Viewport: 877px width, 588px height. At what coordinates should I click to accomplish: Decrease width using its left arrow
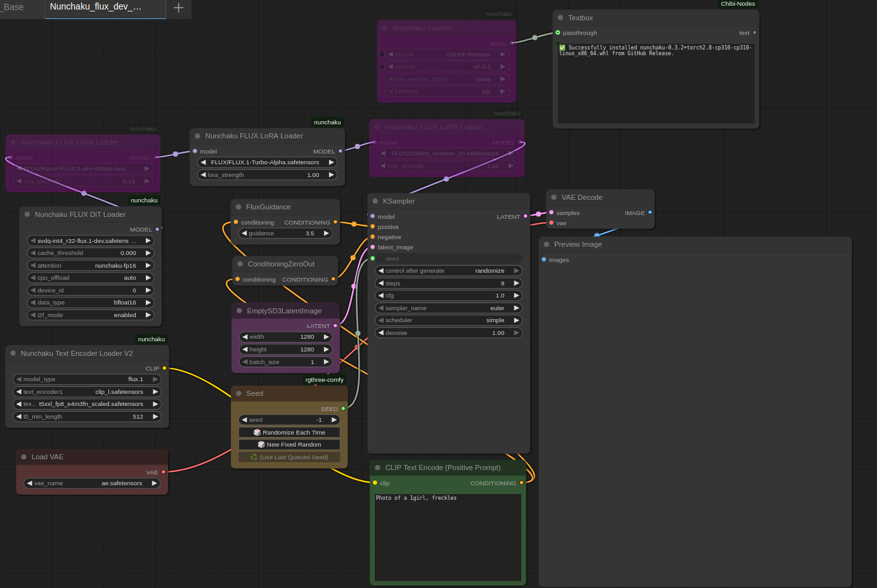click(x=245, y=337)
